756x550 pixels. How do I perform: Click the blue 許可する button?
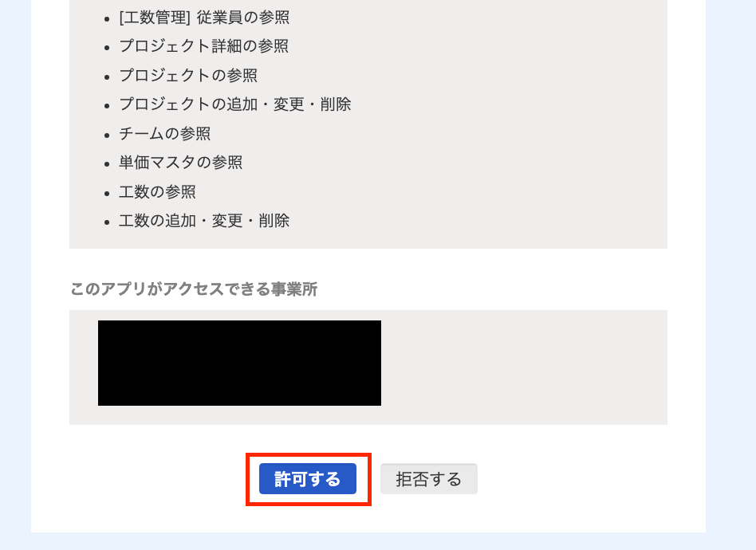[308, 478]
